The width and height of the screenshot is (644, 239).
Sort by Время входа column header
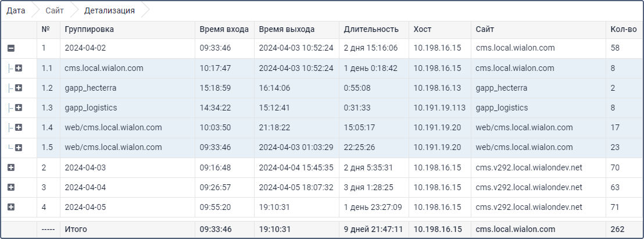(x=224, y=29)
